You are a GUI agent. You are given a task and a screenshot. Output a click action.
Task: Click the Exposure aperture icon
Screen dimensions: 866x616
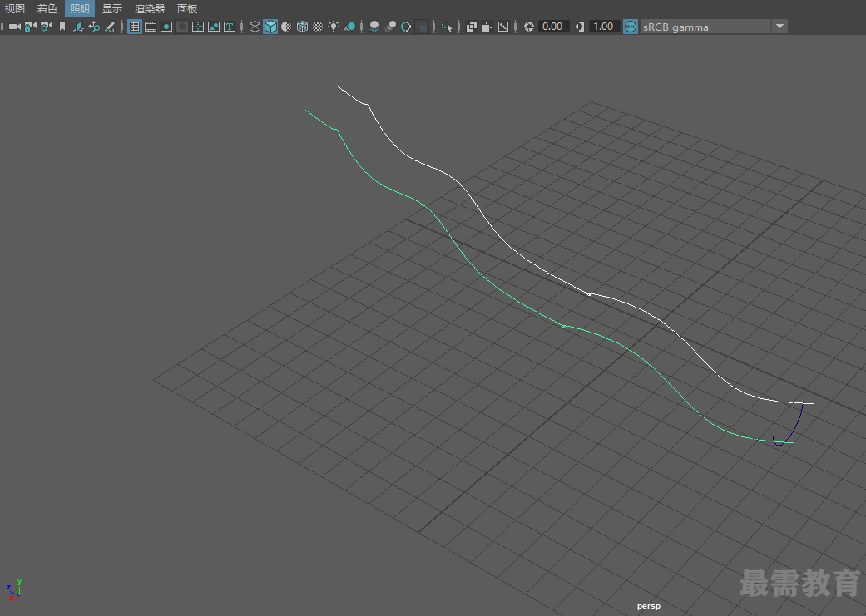click(x=528, y=27)
